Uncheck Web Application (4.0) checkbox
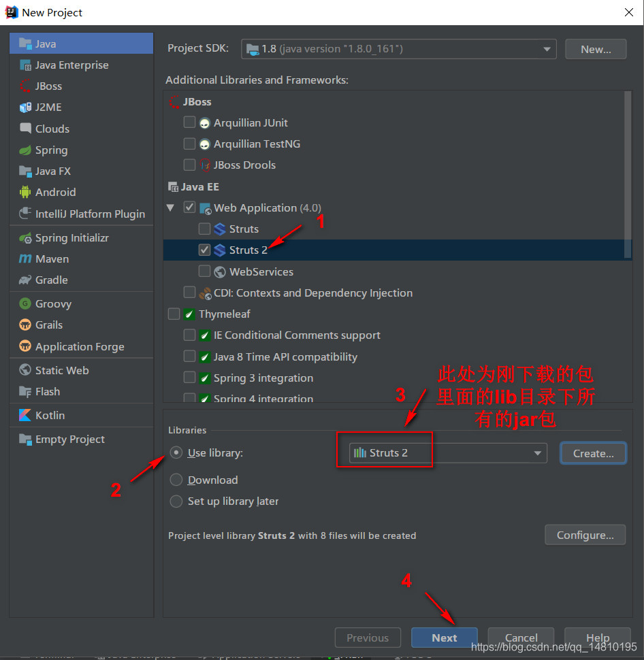 189,207
